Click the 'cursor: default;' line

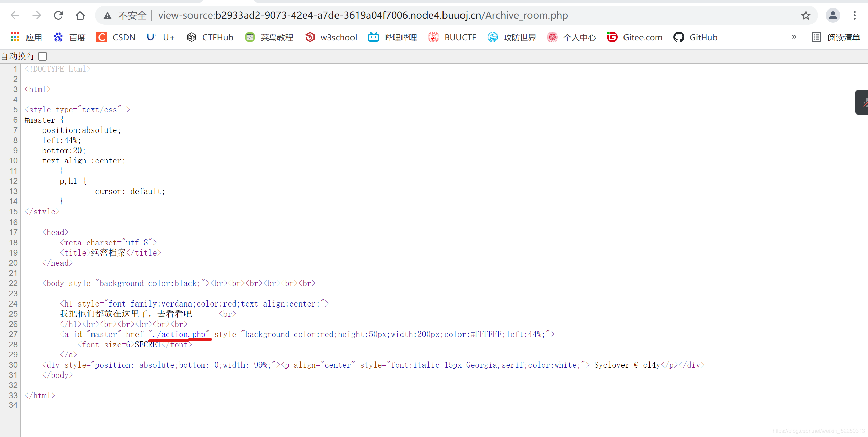click(130, 191)
